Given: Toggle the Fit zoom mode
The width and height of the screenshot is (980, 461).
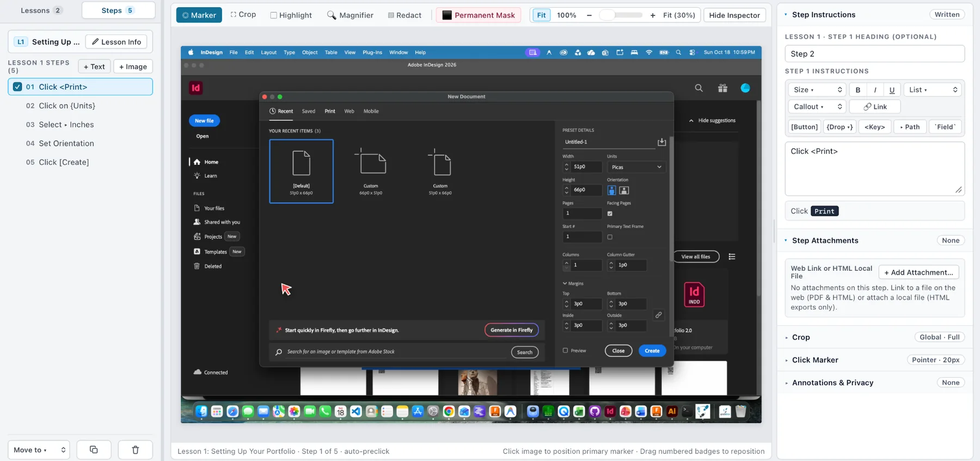Looking at the screenshot, I should click(x=541, y=15).
